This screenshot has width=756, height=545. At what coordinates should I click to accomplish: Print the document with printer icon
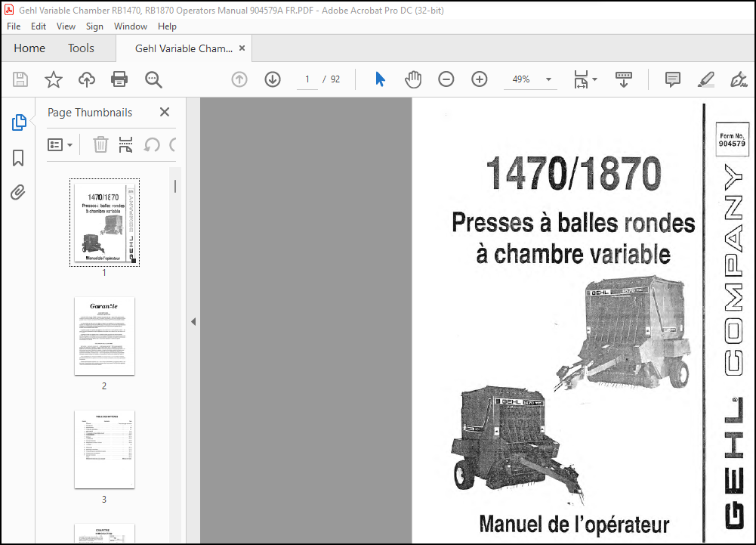tap(119, 79)
